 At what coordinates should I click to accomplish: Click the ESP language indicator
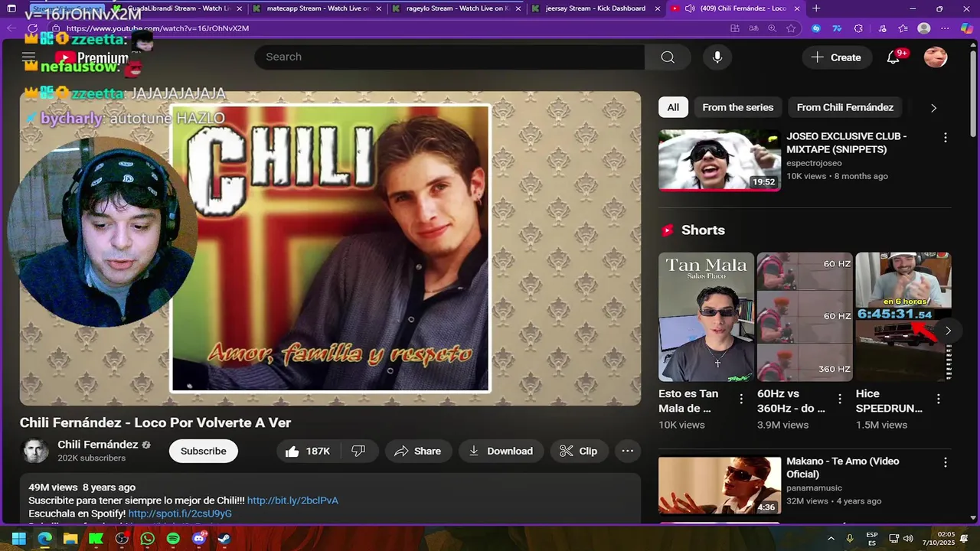(872, 539)
